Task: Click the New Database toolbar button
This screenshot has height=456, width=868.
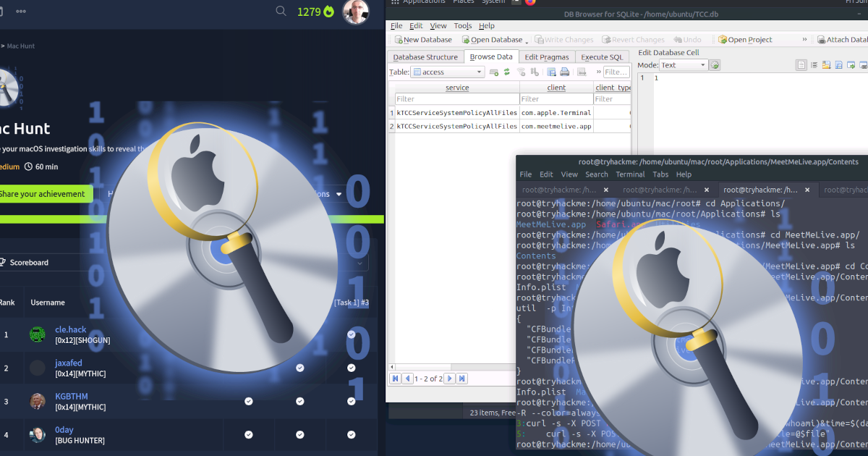Action: pos(423,40)
